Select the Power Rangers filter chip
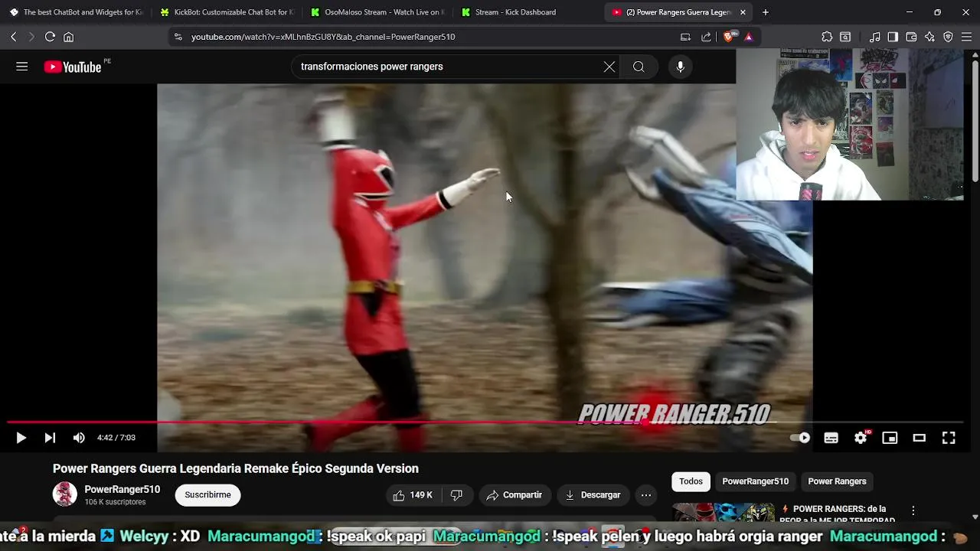 (837, 481)
